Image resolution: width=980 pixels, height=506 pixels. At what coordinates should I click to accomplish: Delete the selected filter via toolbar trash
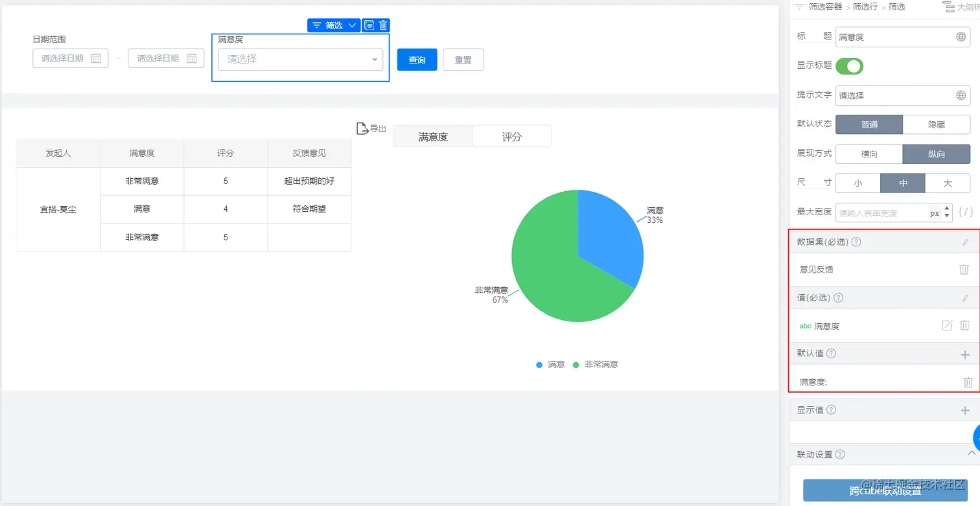pyautogui.click(x=383, y=25)
